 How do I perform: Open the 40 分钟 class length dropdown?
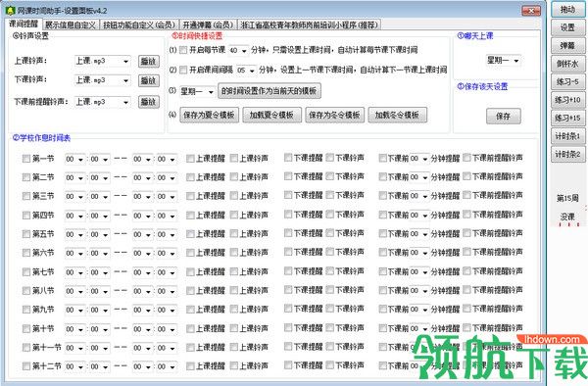pyautogui.click(x=238, y=50)
